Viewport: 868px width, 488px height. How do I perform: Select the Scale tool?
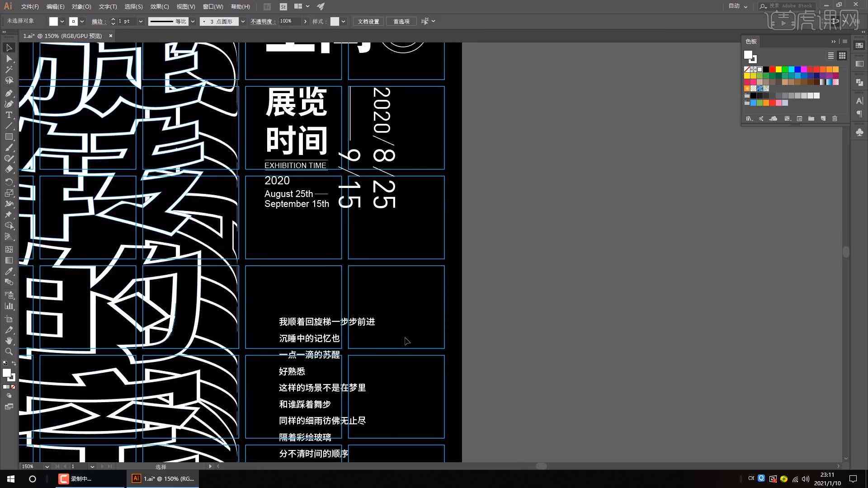(x=9, y=193)
